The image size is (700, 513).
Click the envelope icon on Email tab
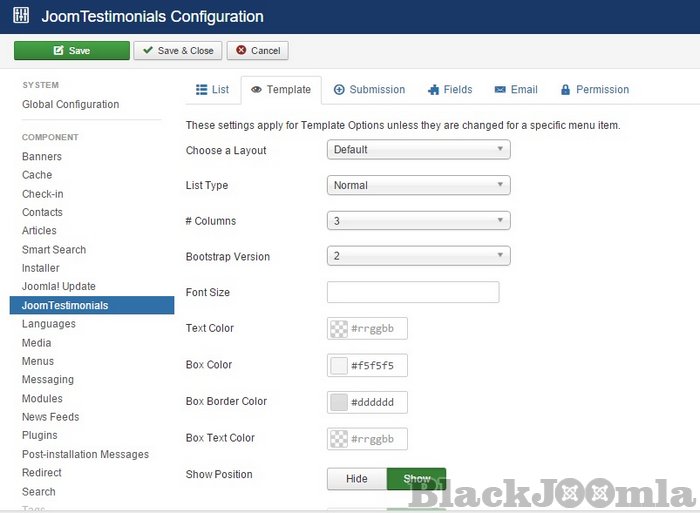pyautogui.click(x=499, y=90)
